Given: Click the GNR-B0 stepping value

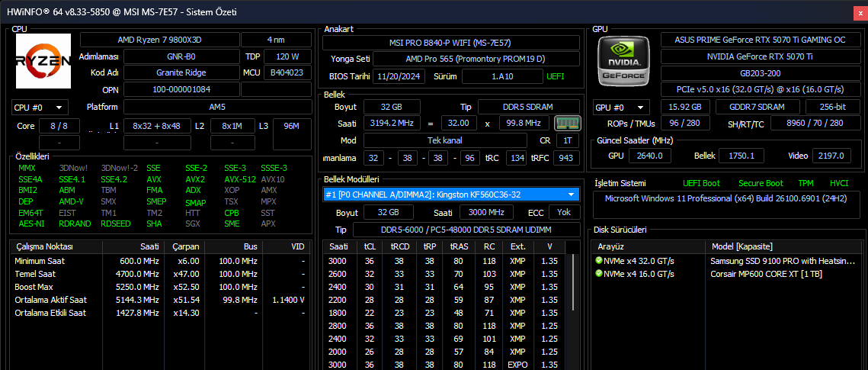Looking at the screenshot, I should pyautogui.click(x=181, y=56).
